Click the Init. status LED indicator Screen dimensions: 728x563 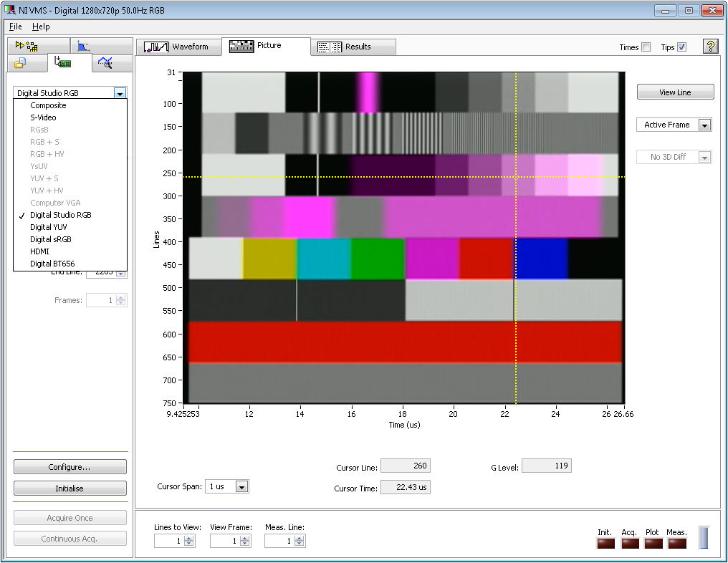coord(605,544)
